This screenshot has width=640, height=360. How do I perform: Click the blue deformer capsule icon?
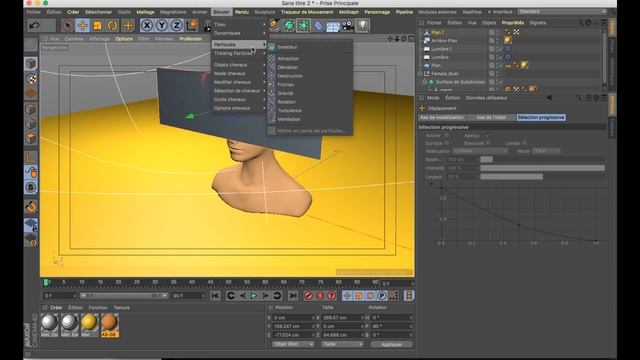318,26
